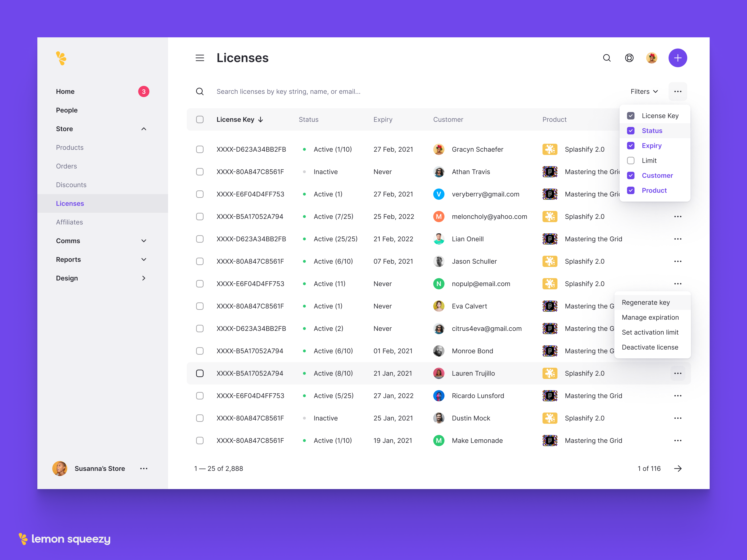Screen dimensions: 747x560
Task: Click the help lifebuoy icon
Action: click(x=629, y=58)
